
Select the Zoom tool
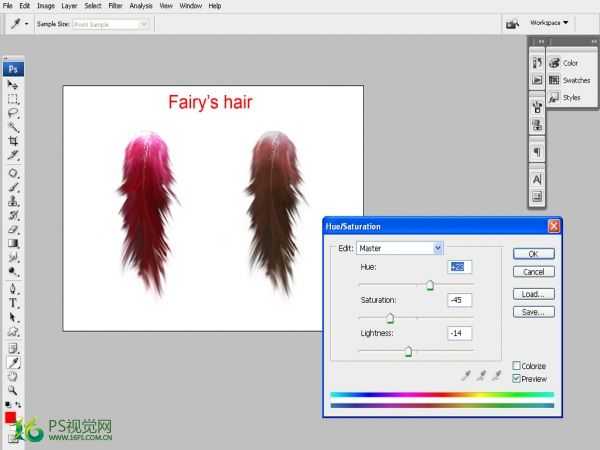14,390
